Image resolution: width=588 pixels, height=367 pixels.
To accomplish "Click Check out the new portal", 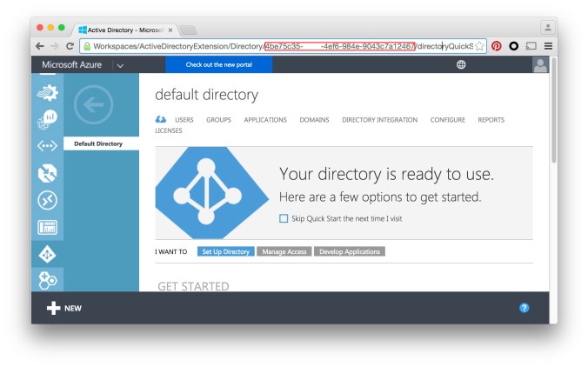I will [217, 65].
